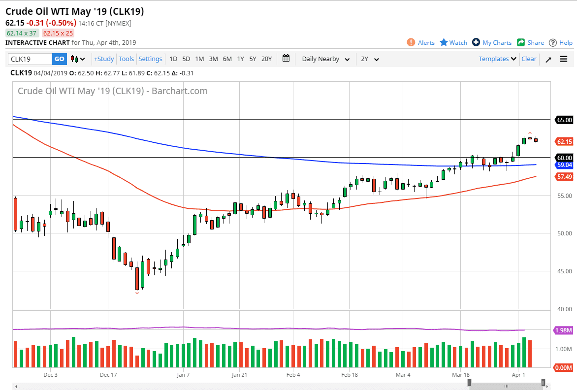Open the Templates dropdown
Viewport: 577px width, 392px height.
click(496, 59)
